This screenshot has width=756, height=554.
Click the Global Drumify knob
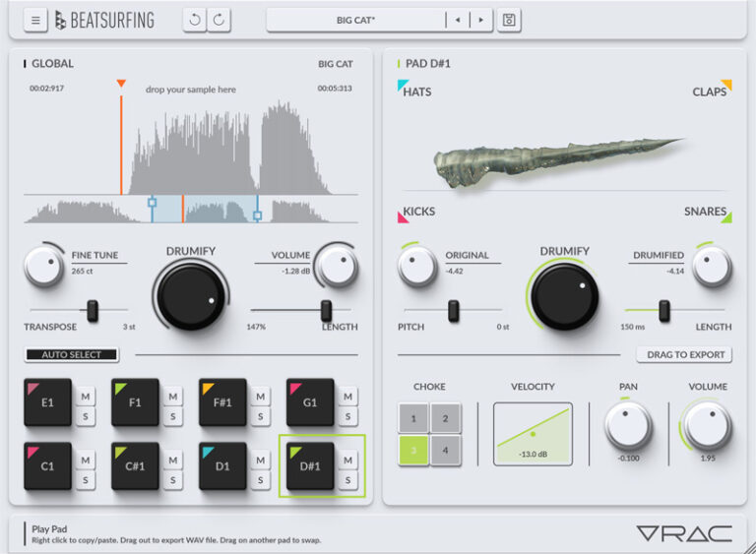point(191,296)
